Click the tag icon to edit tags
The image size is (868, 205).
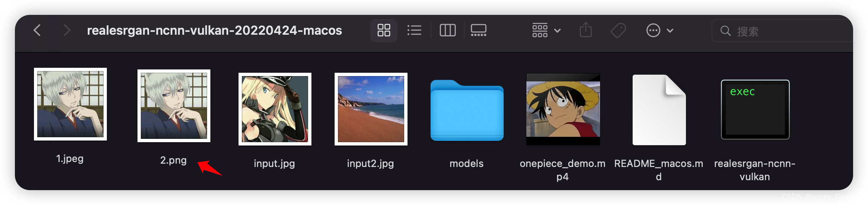click(x=618, y=30)
